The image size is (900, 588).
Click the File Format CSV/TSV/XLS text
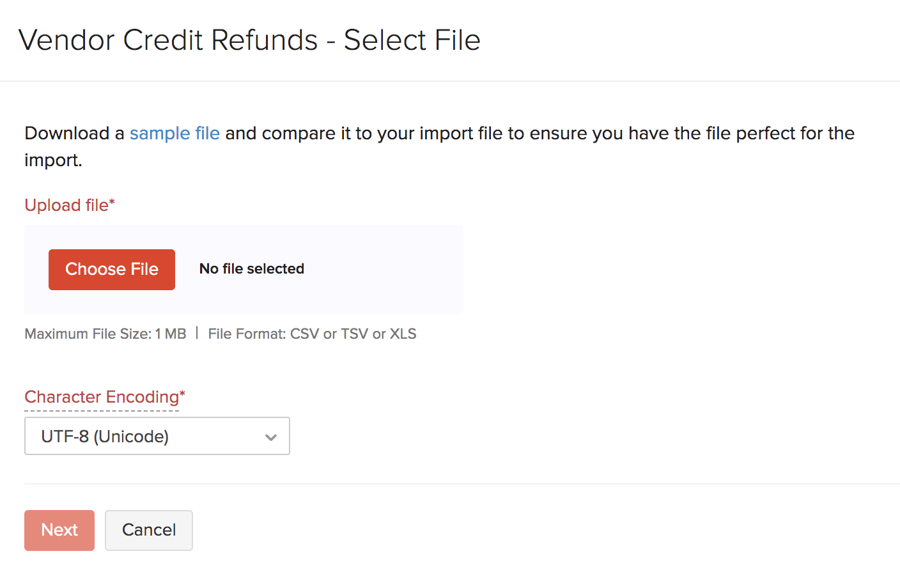(312, 334)
